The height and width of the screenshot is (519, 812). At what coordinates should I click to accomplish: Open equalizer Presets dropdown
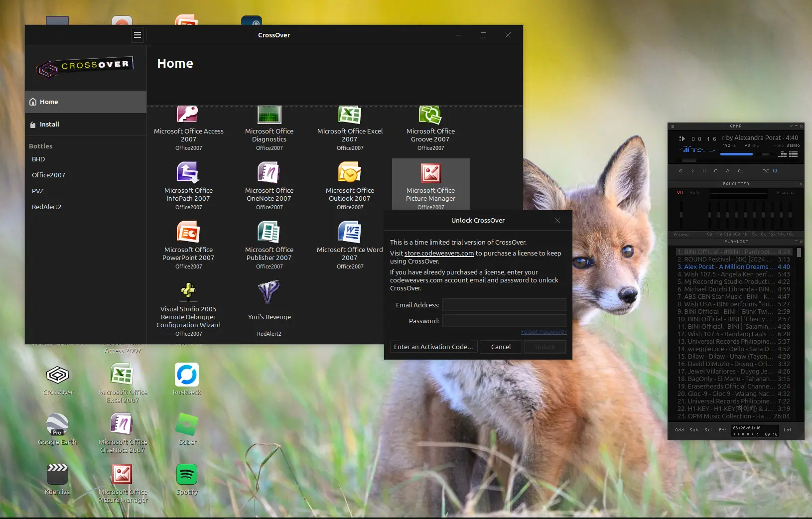(x=786, y=192)
